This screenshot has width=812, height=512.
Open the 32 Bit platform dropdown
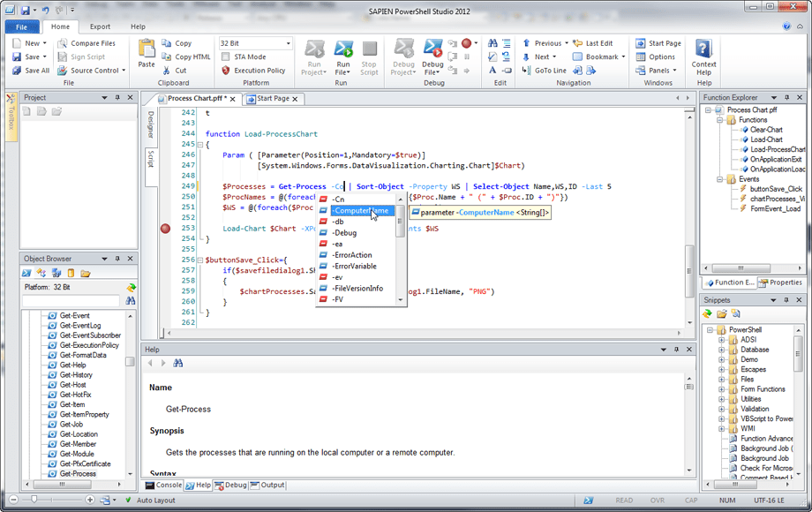(289, 42)
